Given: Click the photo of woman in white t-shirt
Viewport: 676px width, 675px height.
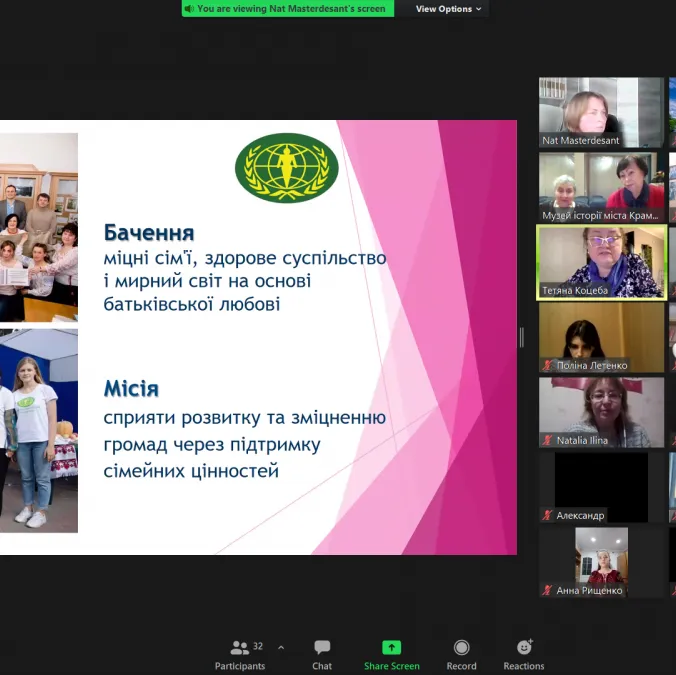Looking at the screenshot, I should point(39,431).
